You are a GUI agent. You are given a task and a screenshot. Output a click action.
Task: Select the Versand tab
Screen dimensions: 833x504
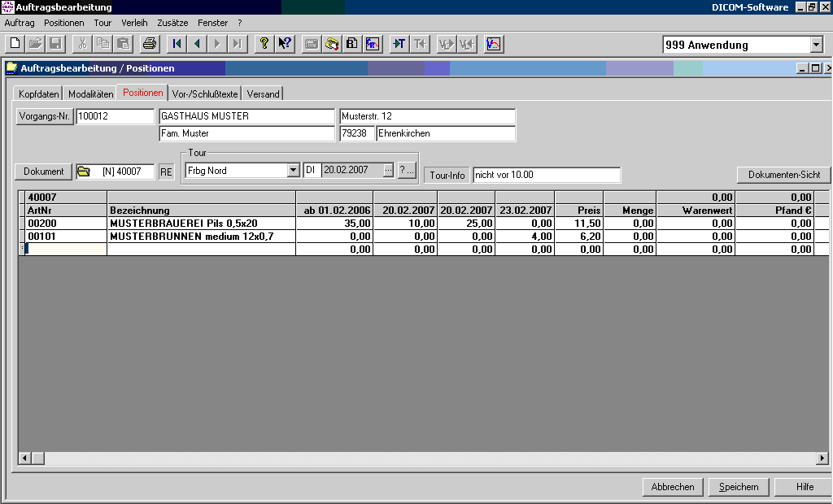(263, 94)
